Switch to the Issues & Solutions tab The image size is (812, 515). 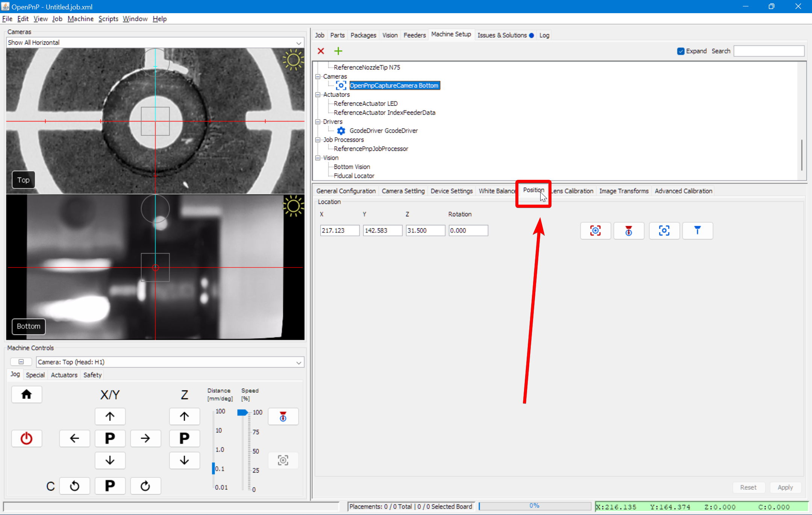[503, 35]
